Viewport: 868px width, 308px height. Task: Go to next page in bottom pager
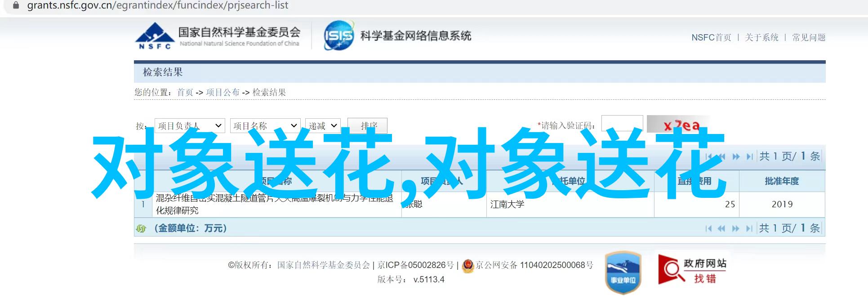(x=736, y=228)
